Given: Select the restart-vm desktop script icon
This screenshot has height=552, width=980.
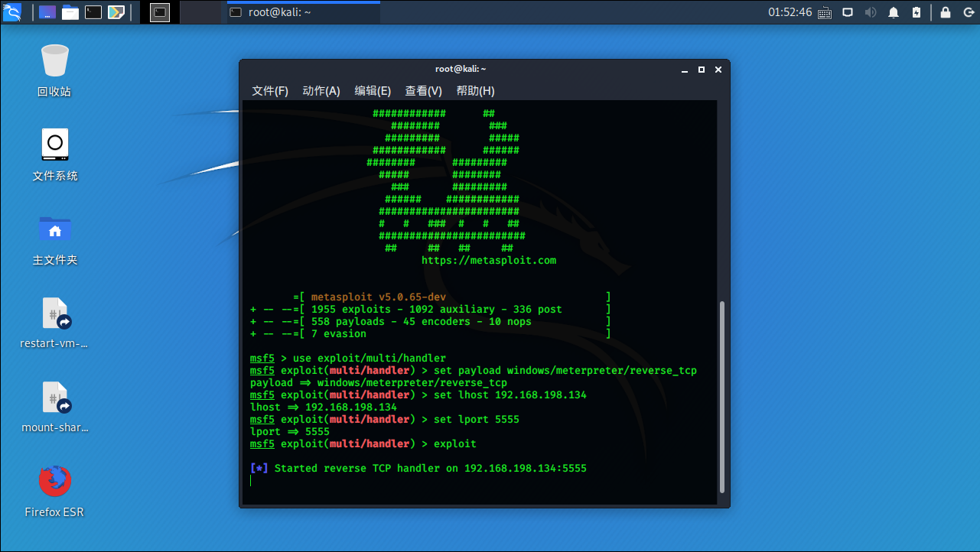Looking at the screenshot, I should pyautogui.click(x=55, y=323).
